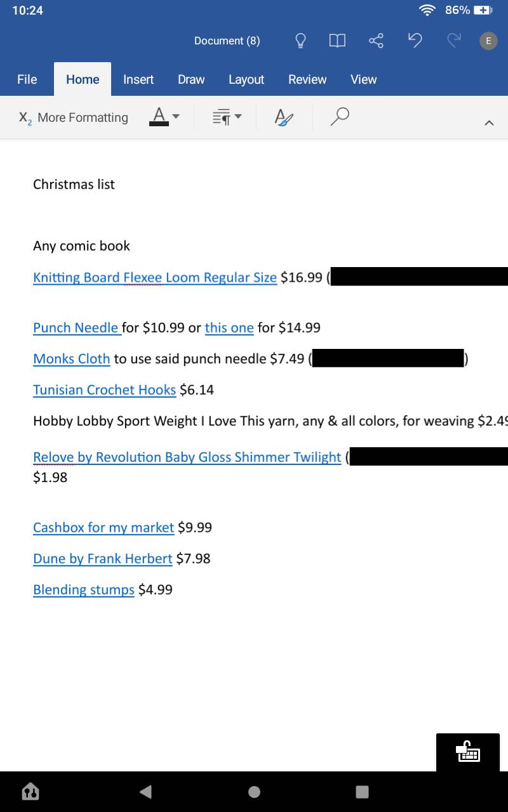Open the Tunisian Crochet Hooks link
508x812 pixels.
(104, 390)
